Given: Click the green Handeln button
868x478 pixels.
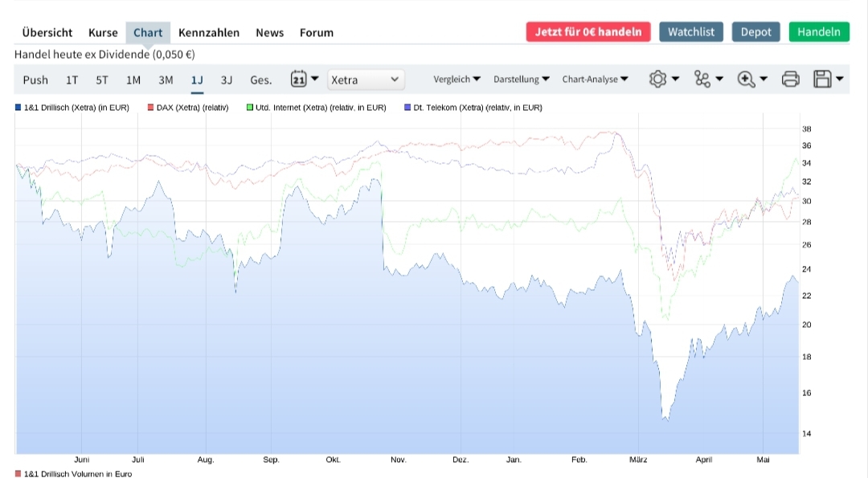Looking at the screenshot, I should click(x=818, y=31).
